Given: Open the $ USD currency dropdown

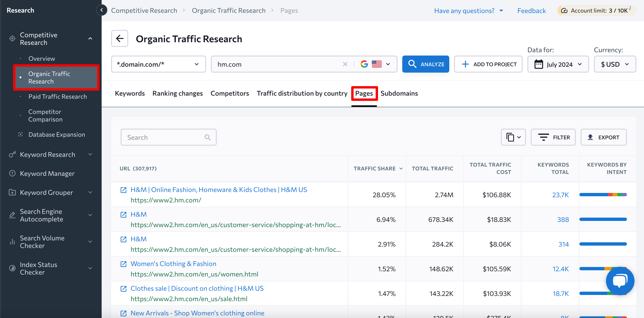Looking at the screenshot, I should (615, 64).
